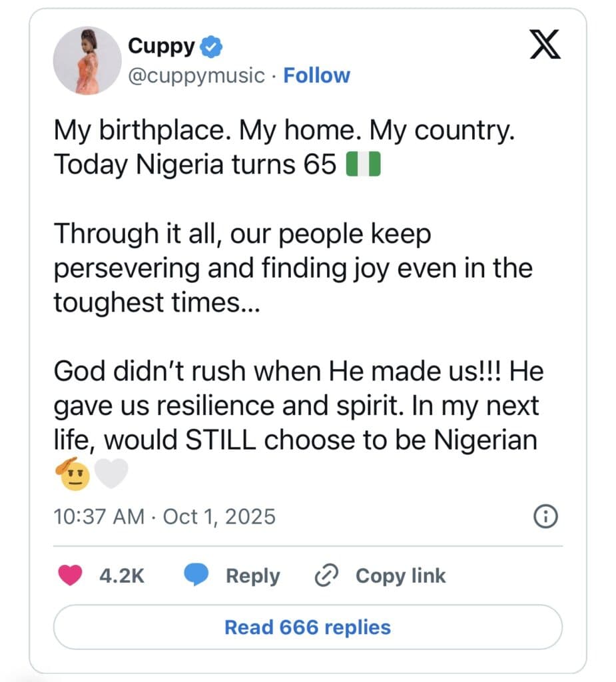Click the chain link copy icon

(326, 575)
